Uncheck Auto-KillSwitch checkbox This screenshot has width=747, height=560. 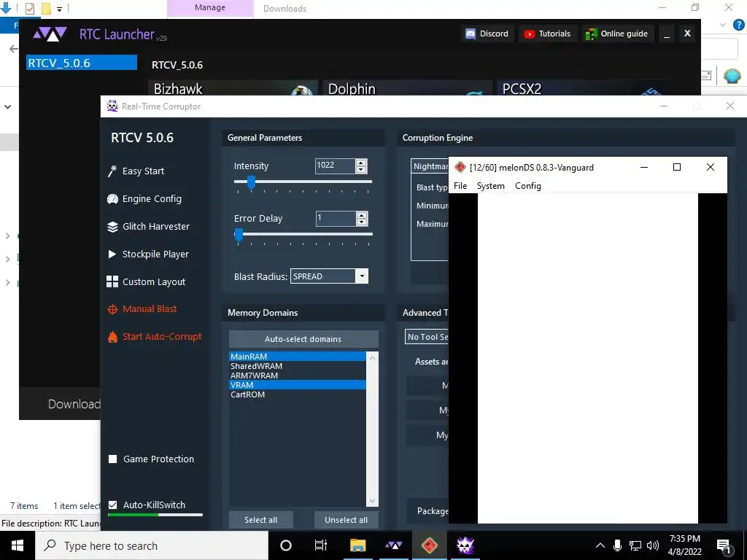pos(113,505)
